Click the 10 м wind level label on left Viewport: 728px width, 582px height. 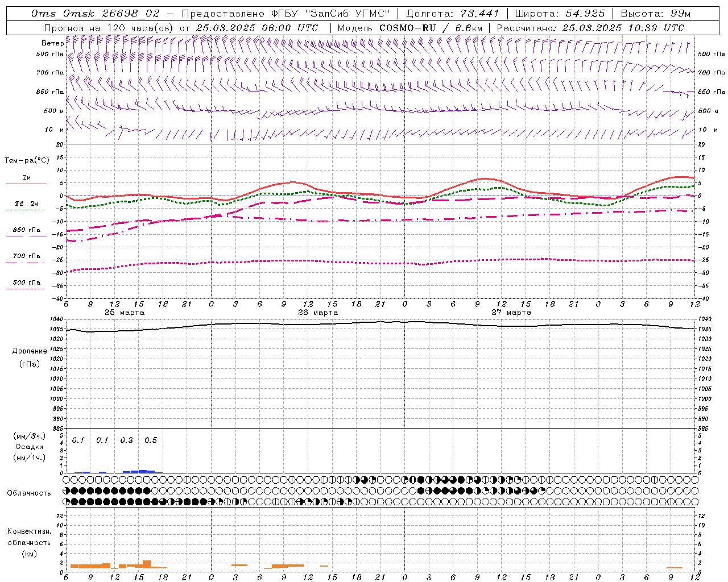pyautogui.click(x=54, y=130)
